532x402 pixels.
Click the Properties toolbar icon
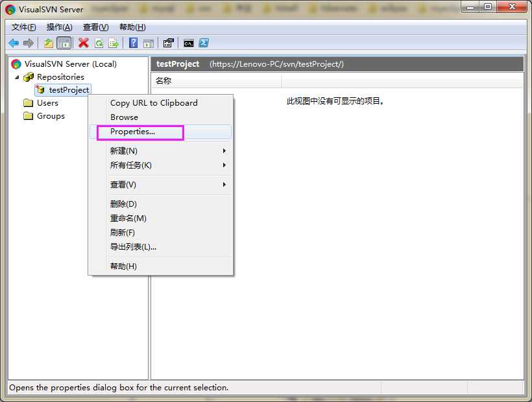168,43
